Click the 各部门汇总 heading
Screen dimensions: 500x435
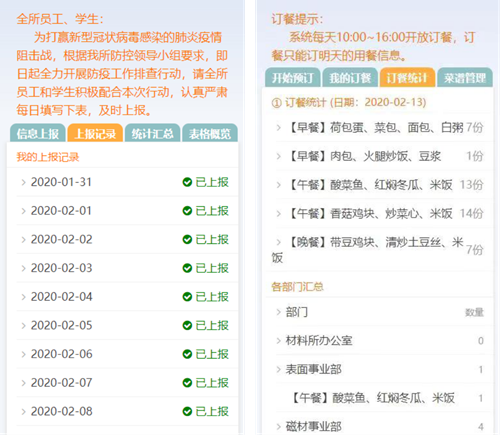(297, 287)
